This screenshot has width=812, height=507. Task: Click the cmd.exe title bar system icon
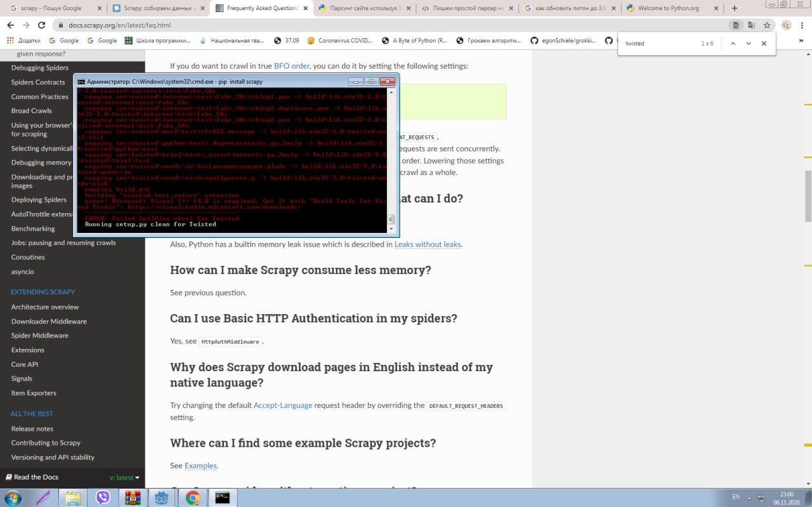point(81,82)
